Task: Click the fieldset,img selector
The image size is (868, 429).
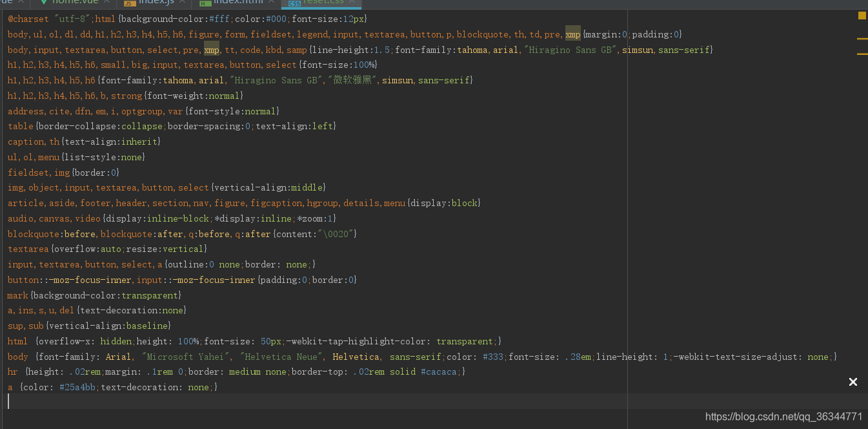Action: click(39, 173)
